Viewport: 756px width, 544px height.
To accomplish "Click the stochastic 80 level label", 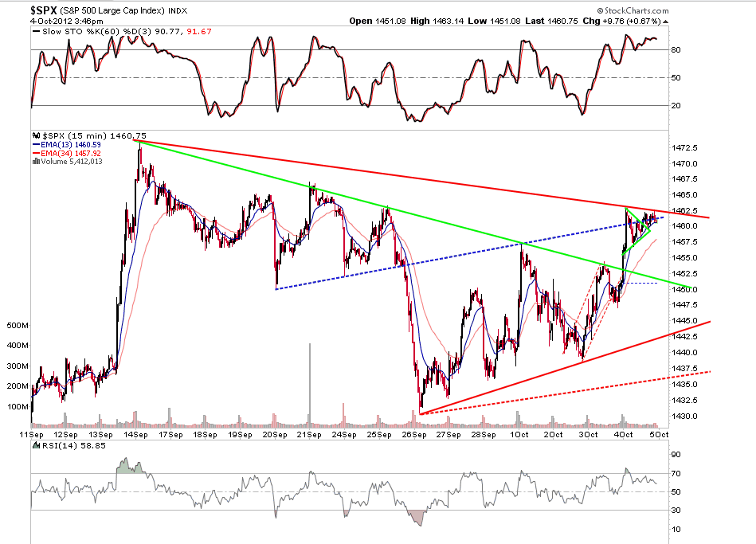I will pyautogui.click(x=676, y=49).
